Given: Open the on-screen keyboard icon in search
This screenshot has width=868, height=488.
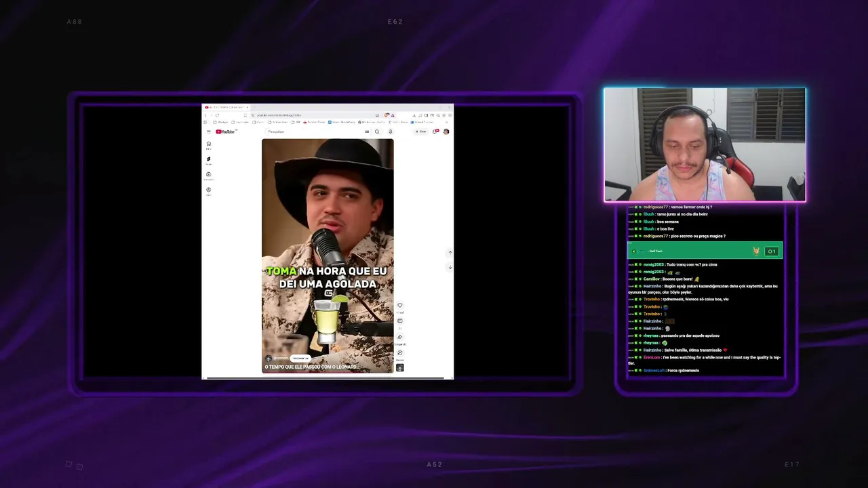Looking at the screenshot, I should pos(367,131).
